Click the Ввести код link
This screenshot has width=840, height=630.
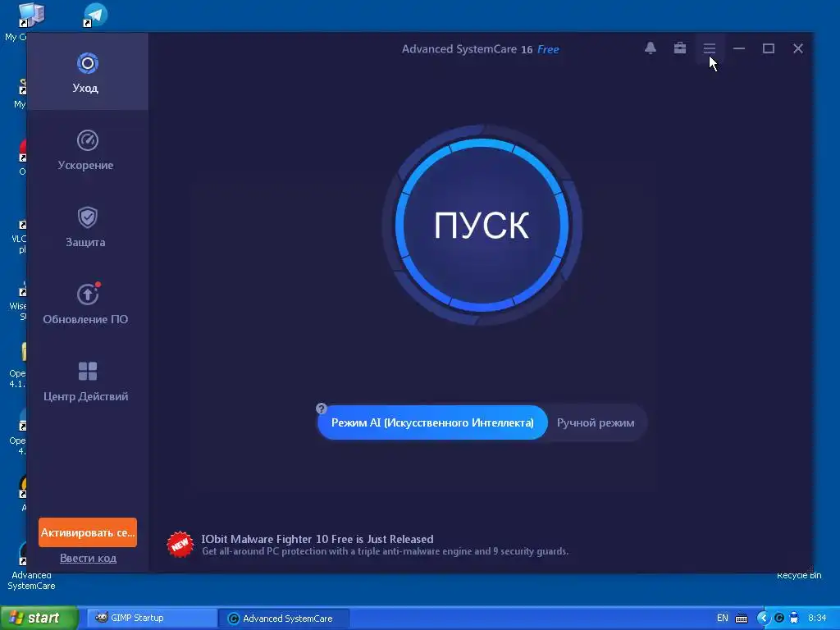pos(88,558)
